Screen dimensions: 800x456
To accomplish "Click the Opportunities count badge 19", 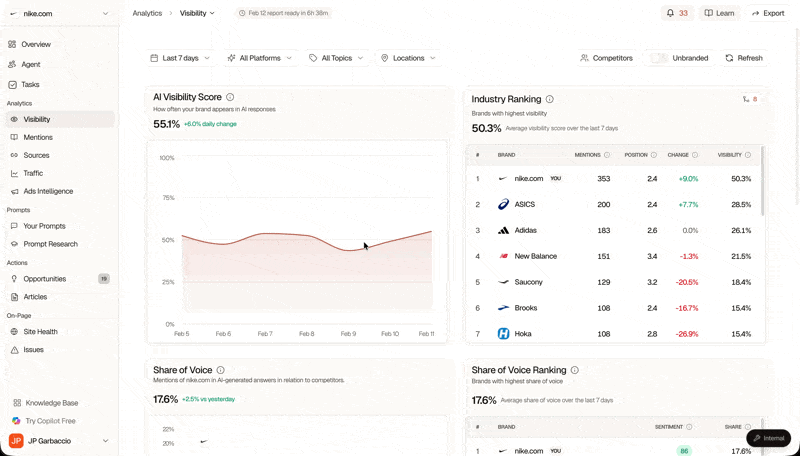I will 104,279.
